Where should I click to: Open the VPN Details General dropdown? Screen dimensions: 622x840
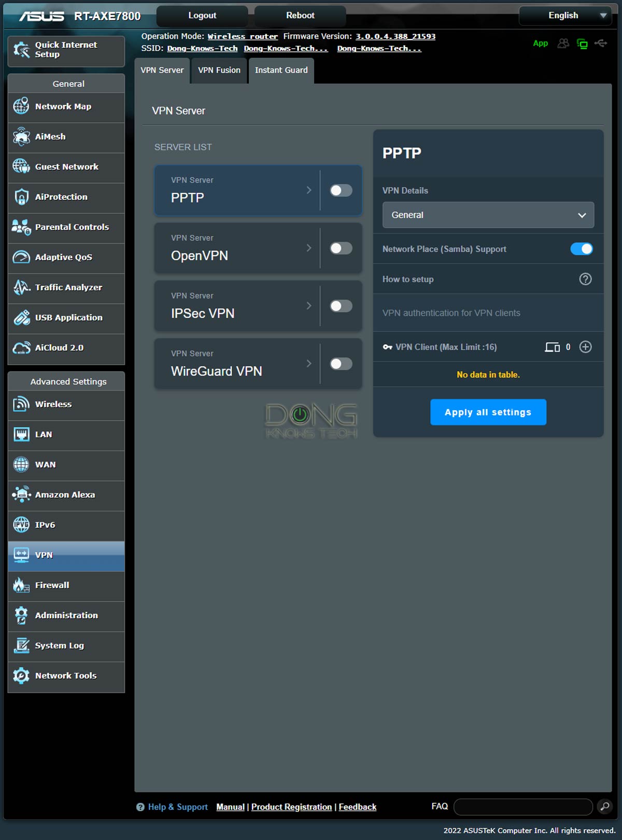pyautogui.click(x=488, y=215)
